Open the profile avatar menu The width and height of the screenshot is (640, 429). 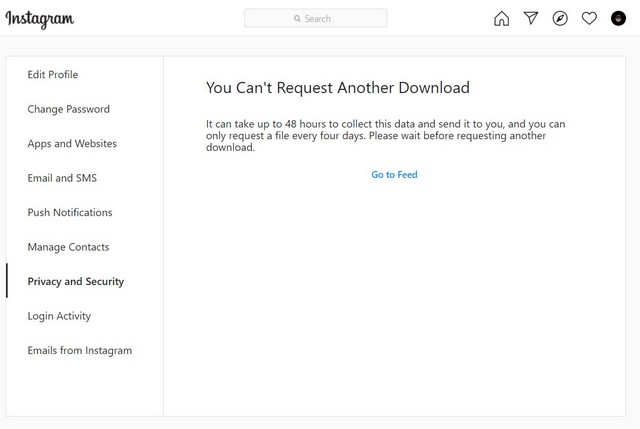point(618,18)
